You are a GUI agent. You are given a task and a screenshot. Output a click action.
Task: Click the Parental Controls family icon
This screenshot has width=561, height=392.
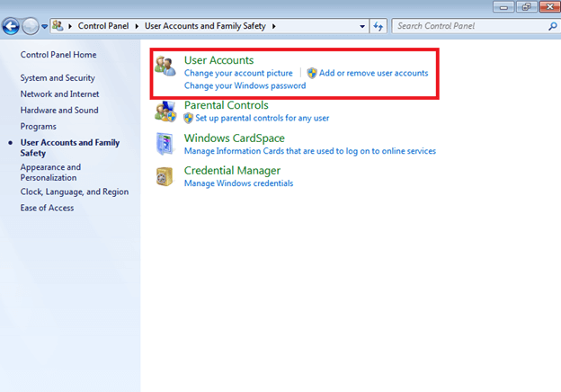coord(165,111)
